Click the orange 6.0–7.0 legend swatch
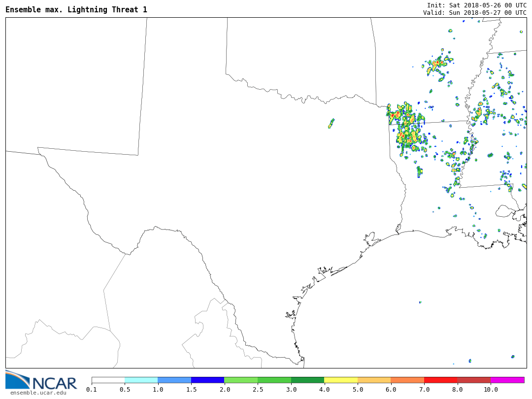The image size is (532, 399). [x=407, y=380]
